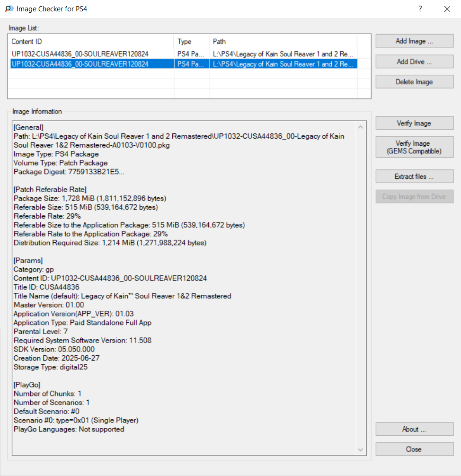Click the Content ID line under Params
461x476 pixels.
click(110, 278)
